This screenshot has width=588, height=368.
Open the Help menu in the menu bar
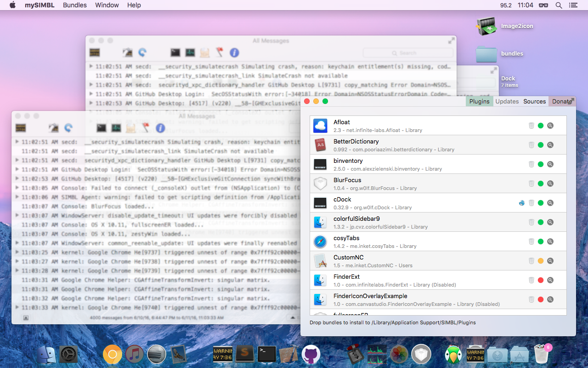pos(134,5)
